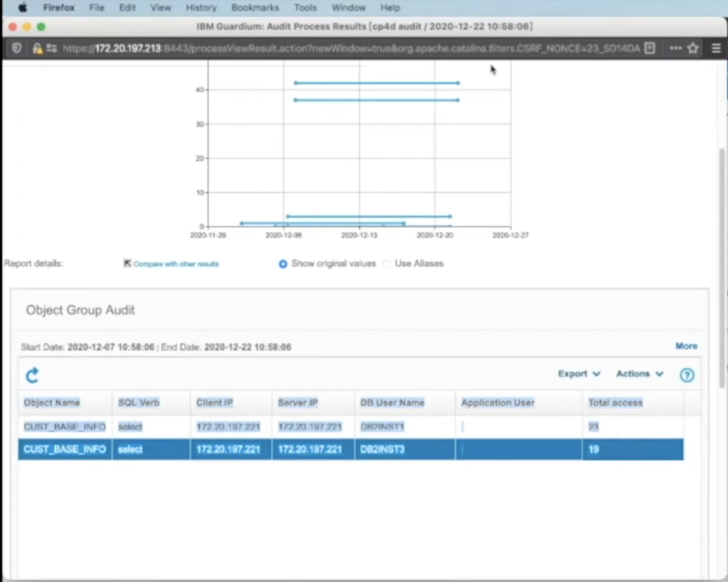Screen dimensions: 728x582
Task: Click the tracking protection shield icon
Action: click(x=17, y=48)
